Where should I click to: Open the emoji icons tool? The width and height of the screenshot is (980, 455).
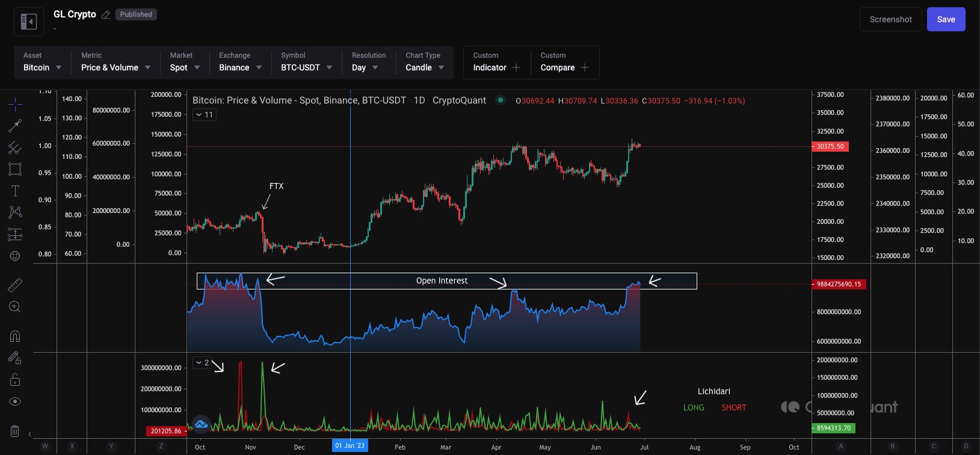15,256
